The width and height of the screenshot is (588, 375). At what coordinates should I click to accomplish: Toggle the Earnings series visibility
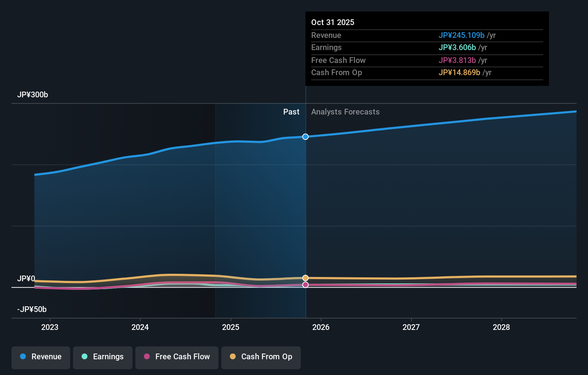103,357
